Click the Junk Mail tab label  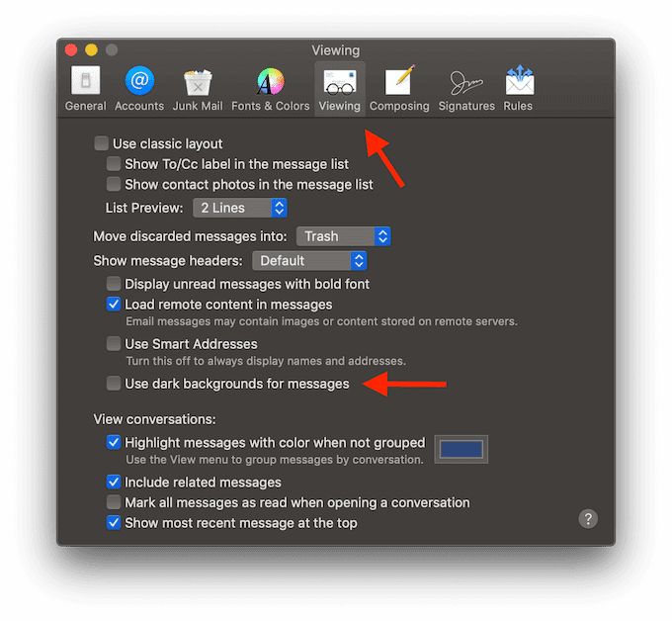pos(198,106)
